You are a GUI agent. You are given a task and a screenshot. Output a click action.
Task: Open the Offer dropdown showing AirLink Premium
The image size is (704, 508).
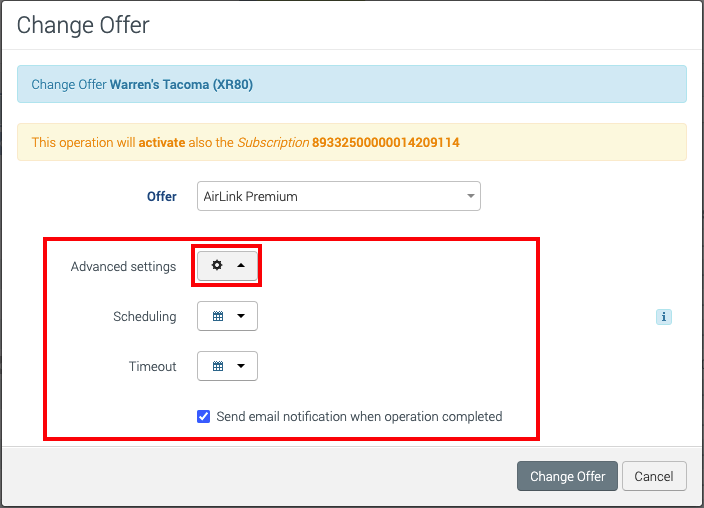(330, 196)
